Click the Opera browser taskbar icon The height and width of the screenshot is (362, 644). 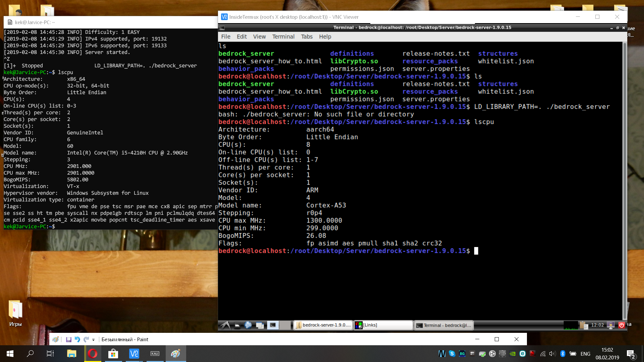click(93, 354)
